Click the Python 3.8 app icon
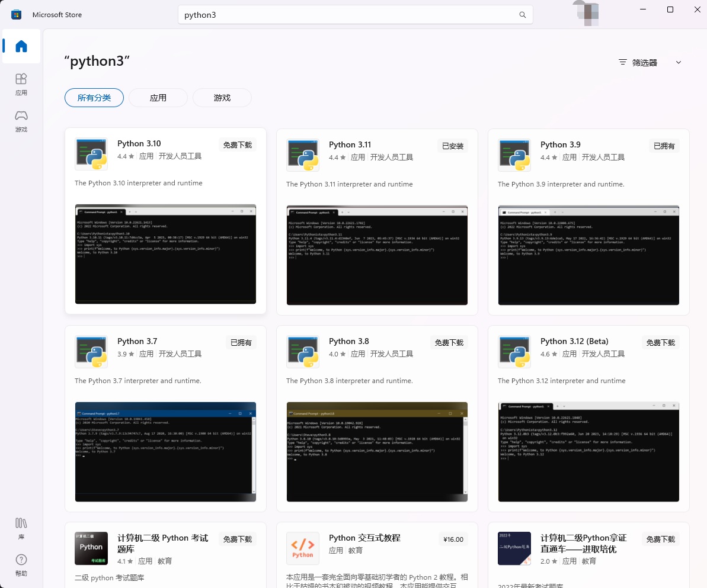 click(x=303, y=352)
